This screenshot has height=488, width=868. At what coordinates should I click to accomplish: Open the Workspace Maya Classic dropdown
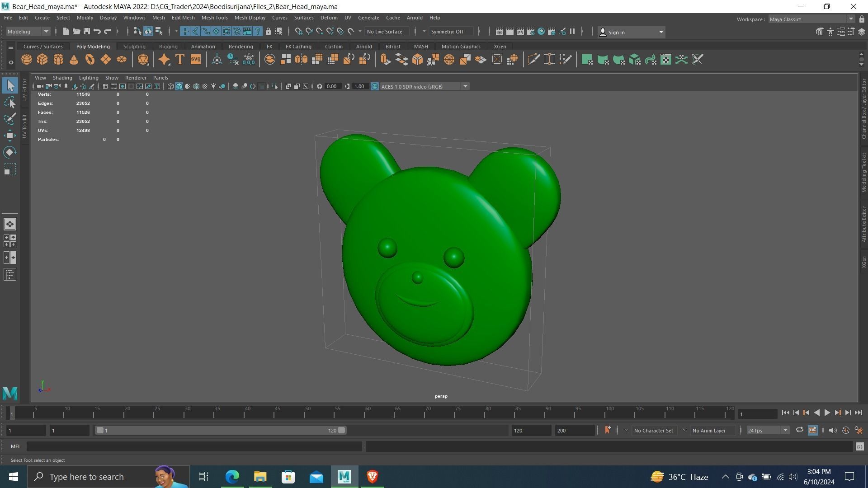(811, 19)
